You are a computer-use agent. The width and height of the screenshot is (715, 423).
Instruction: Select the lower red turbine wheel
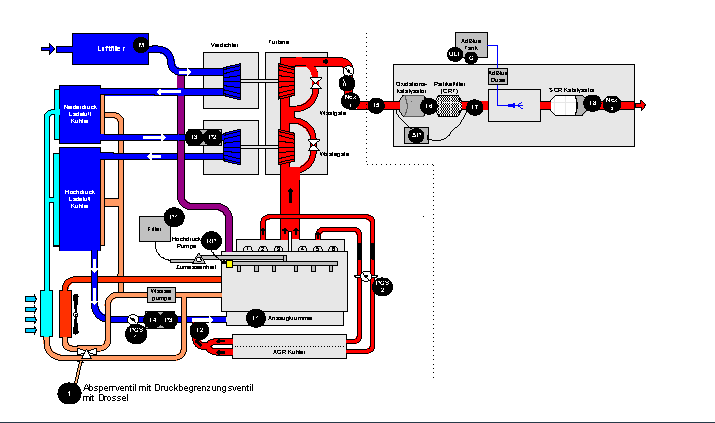287,147
